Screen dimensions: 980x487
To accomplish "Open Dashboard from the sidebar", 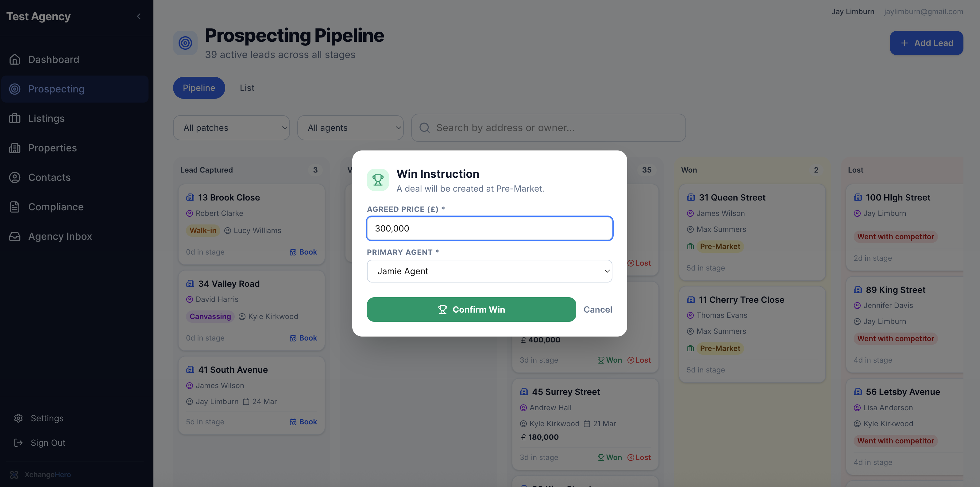I will 53,59.
